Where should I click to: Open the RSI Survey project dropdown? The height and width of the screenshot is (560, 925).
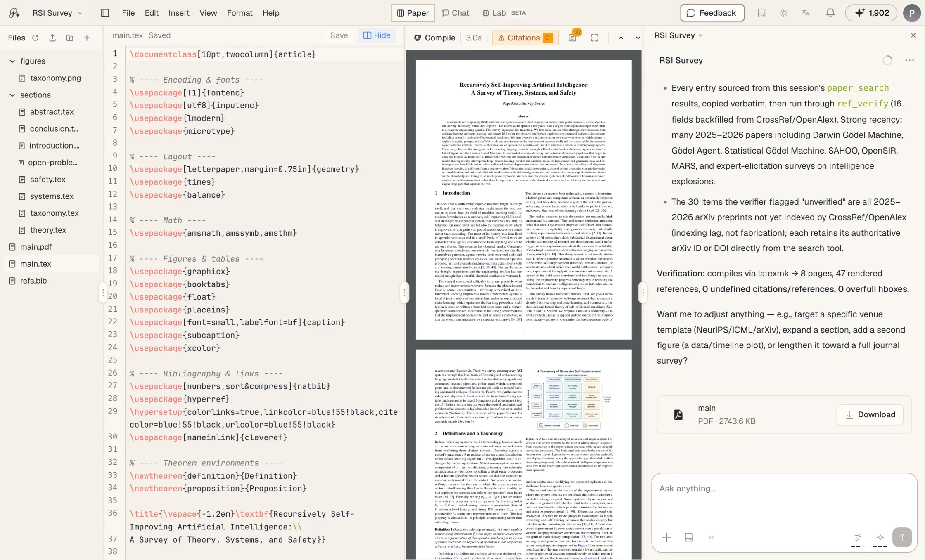point(57,13)
